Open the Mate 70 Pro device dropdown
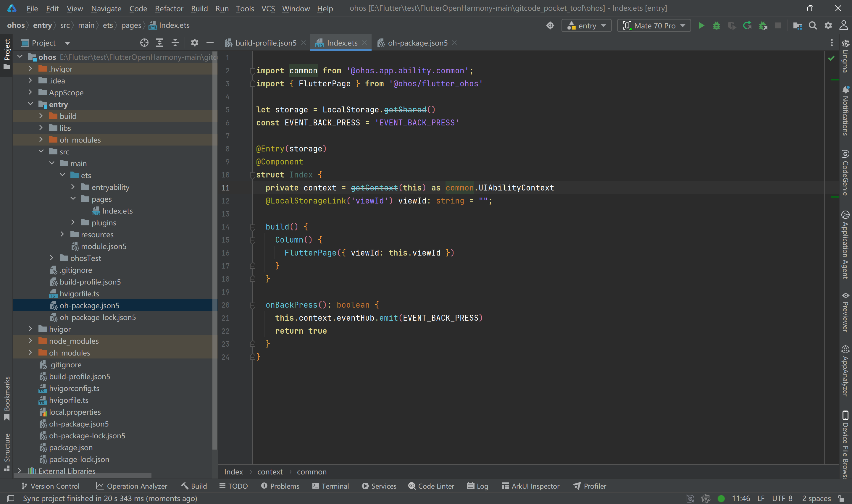 654,26
